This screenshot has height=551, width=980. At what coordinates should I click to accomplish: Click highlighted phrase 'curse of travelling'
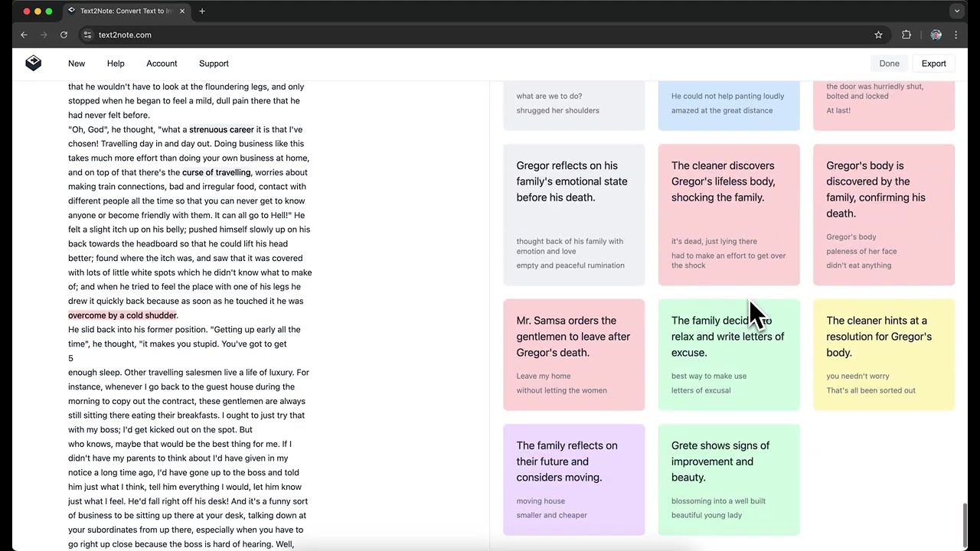[x=216, y=172]
